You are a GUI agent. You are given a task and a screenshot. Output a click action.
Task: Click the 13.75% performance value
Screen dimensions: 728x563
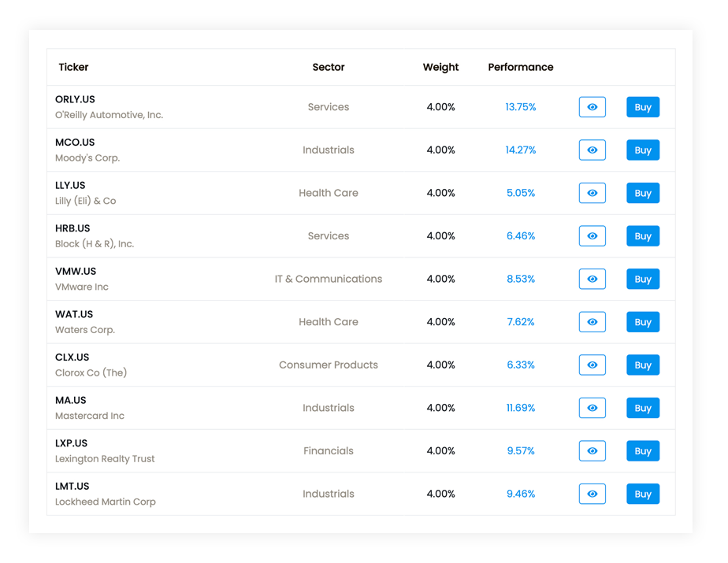tap(521, 107)
